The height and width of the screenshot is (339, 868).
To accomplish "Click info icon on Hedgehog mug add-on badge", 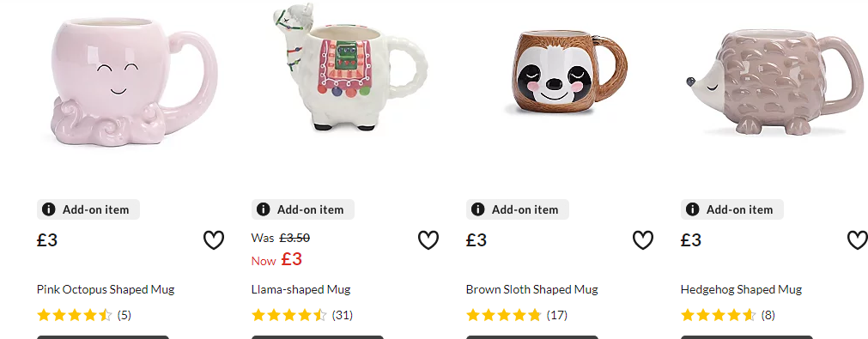I will [693, 209].
